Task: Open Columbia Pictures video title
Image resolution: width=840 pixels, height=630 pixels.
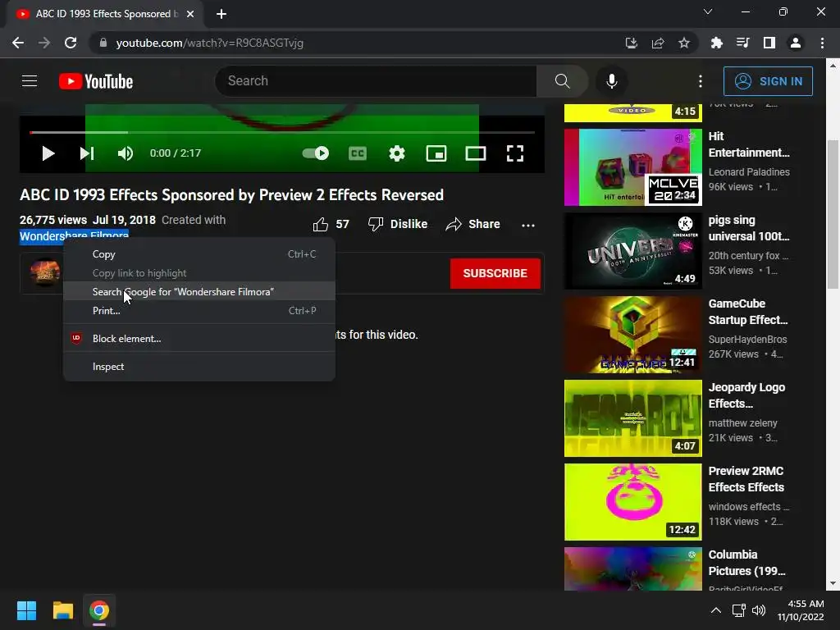Action: 746,563
